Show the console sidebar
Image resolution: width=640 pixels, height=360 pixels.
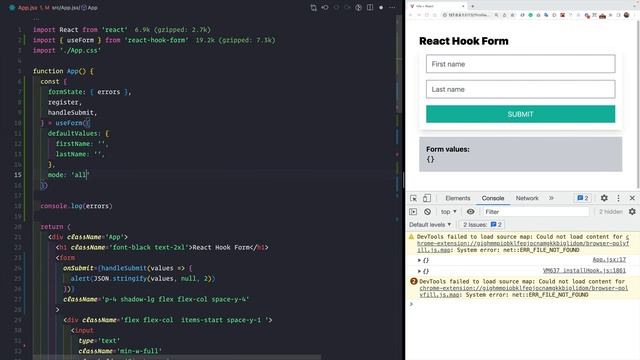coord(413,212)
